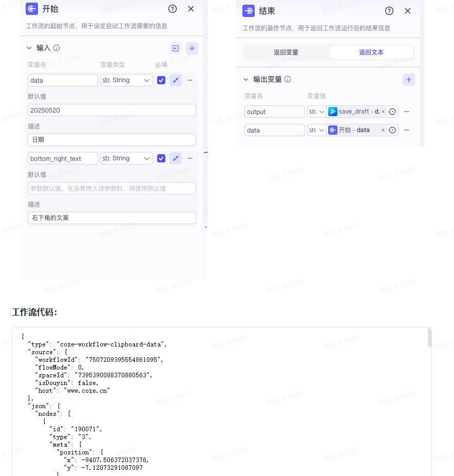454x476 pixels.
Task: Show info tooltip next to 输入
Action: [x=56, y=48]
